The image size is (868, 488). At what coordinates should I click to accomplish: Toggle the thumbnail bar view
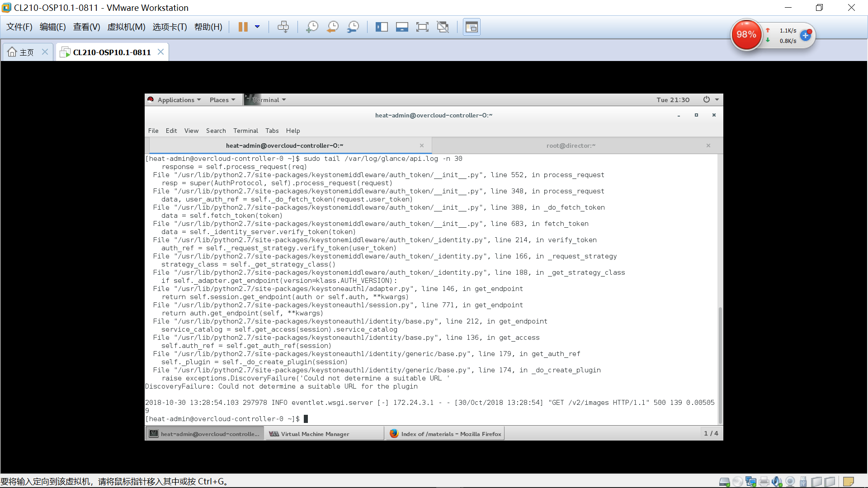click(402, 27)
